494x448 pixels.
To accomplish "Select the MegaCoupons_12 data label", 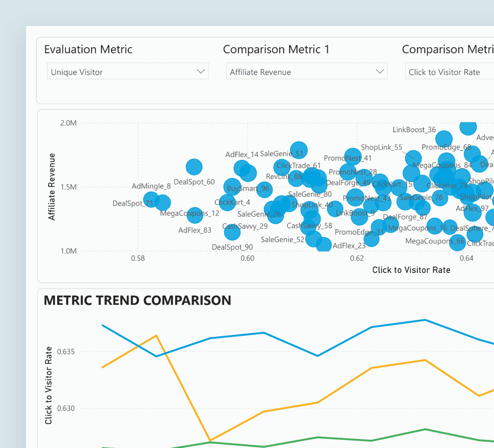I will pyautogui.click(x=189, y=213).
